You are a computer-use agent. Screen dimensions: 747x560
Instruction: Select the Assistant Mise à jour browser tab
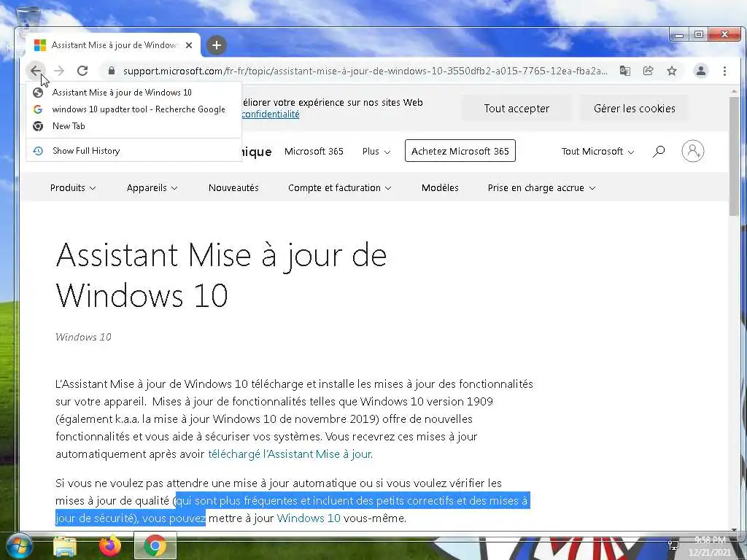pos(113,45)
